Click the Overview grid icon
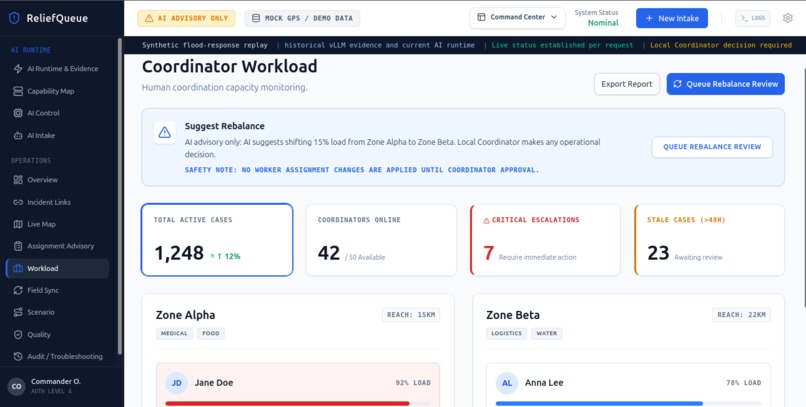This screenshot has height=407, width=806. (x=18, y=180)
